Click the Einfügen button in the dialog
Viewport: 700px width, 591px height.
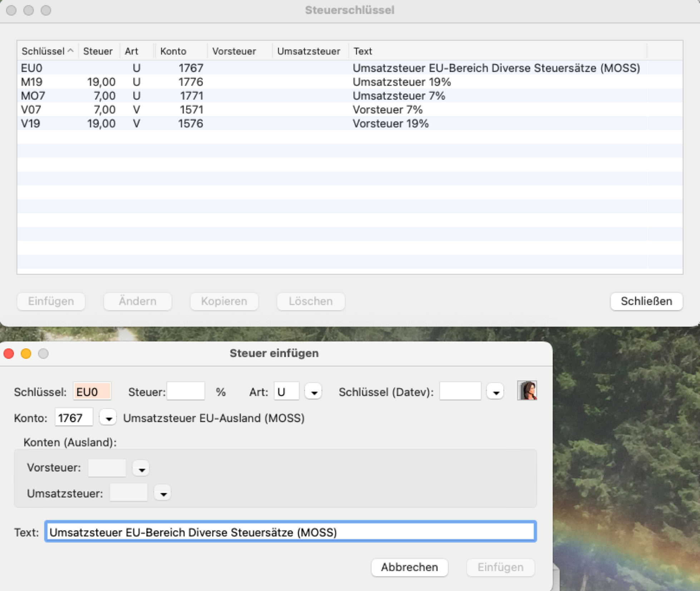[x=500, y=567]
